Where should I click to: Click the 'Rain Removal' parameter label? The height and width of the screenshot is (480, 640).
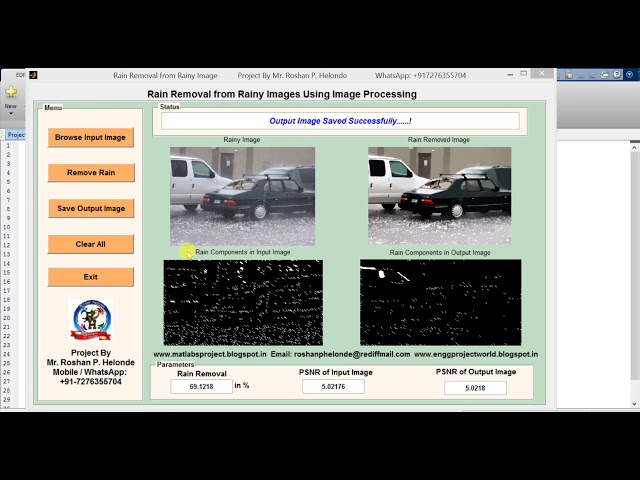tap(202, 373)
